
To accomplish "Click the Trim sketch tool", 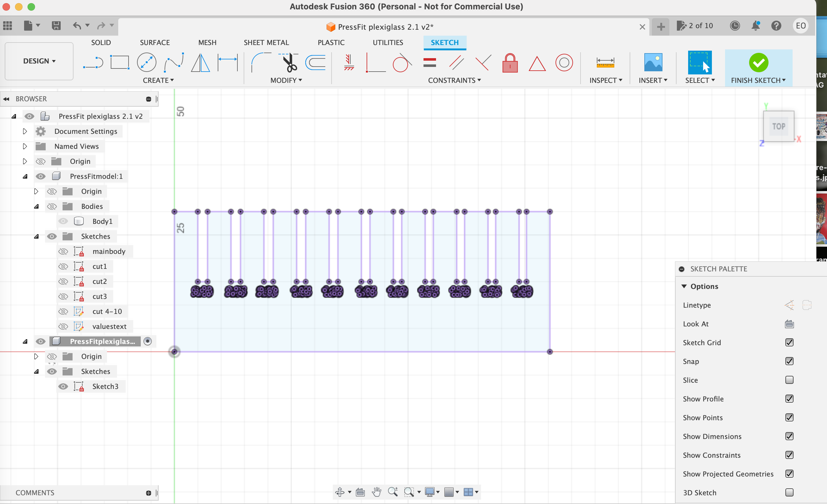I will pyautogui.click(x=289, y=63).
